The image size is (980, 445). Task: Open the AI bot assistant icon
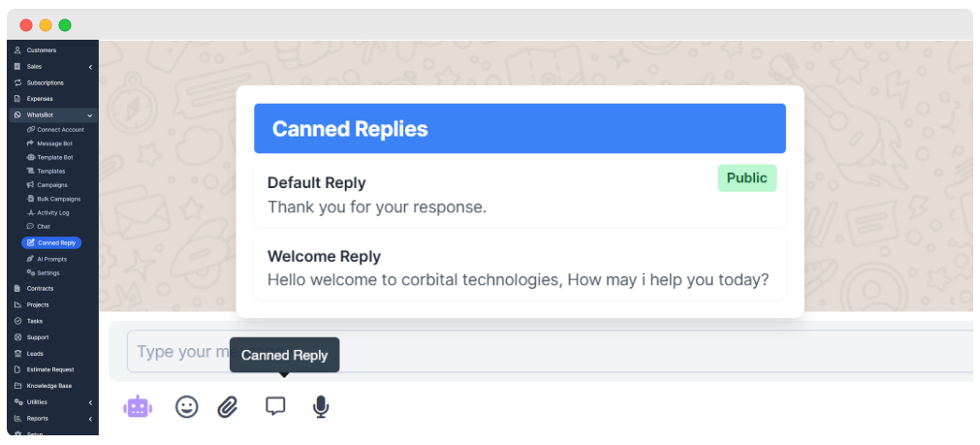(138, 407)
